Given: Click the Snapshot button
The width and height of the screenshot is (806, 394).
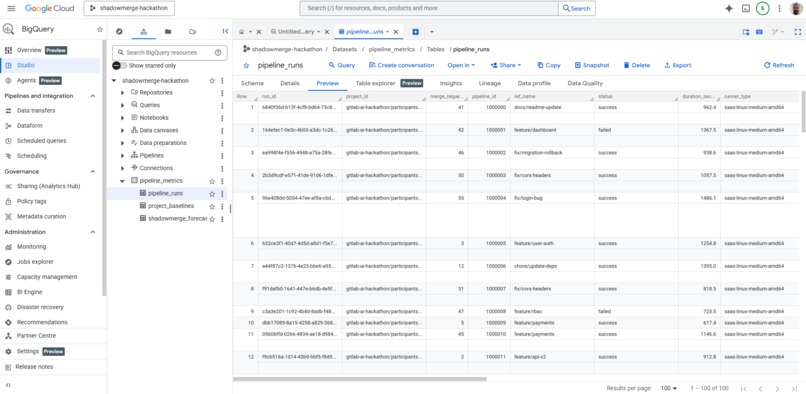Looking at the screenshot, I should point(592,65).
